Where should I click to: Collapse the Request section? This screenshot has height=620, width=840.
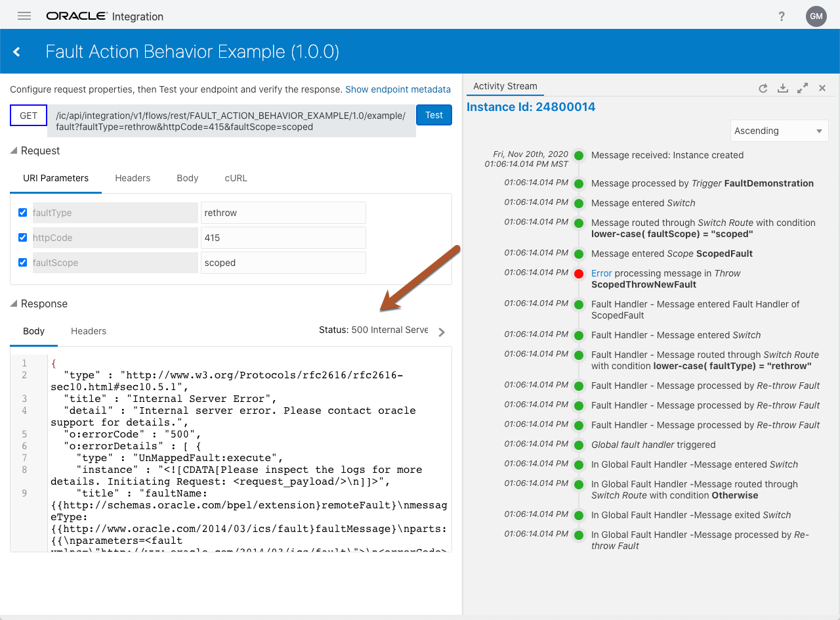coord(14,150)
